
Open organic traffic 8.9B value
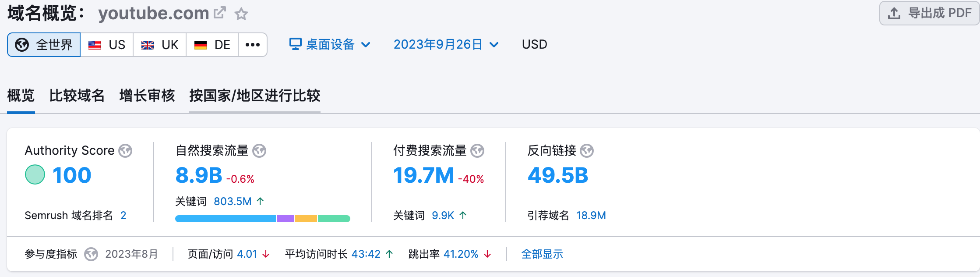tap(199, 175)
